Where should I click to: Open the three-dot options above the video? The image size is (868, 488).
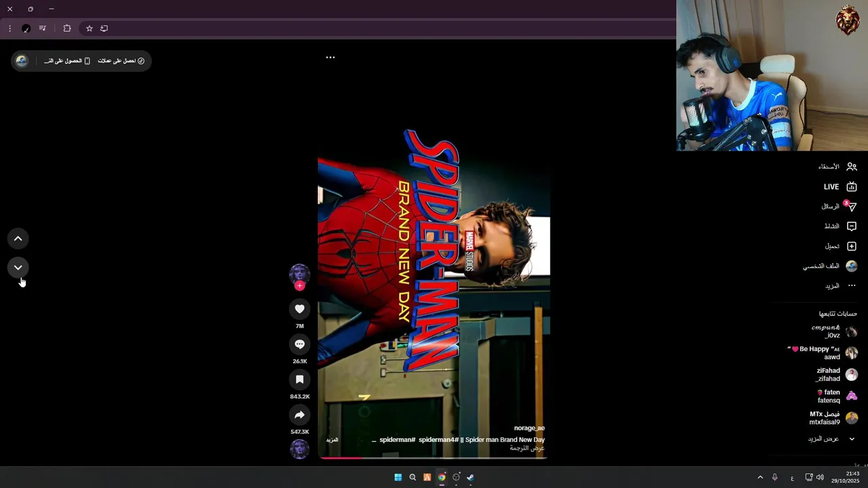tap(330, 58)
